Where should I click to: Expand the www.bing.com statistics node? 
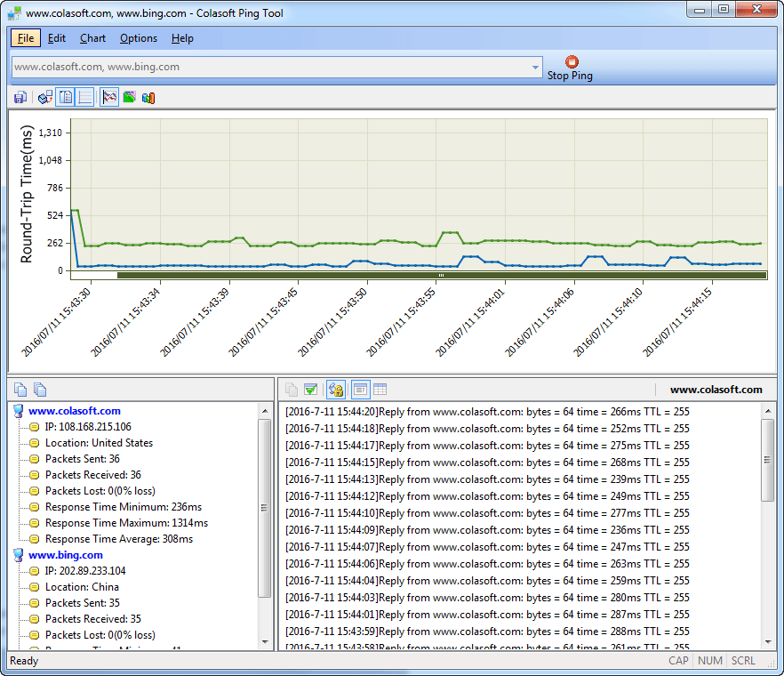(x=16, y=554)
